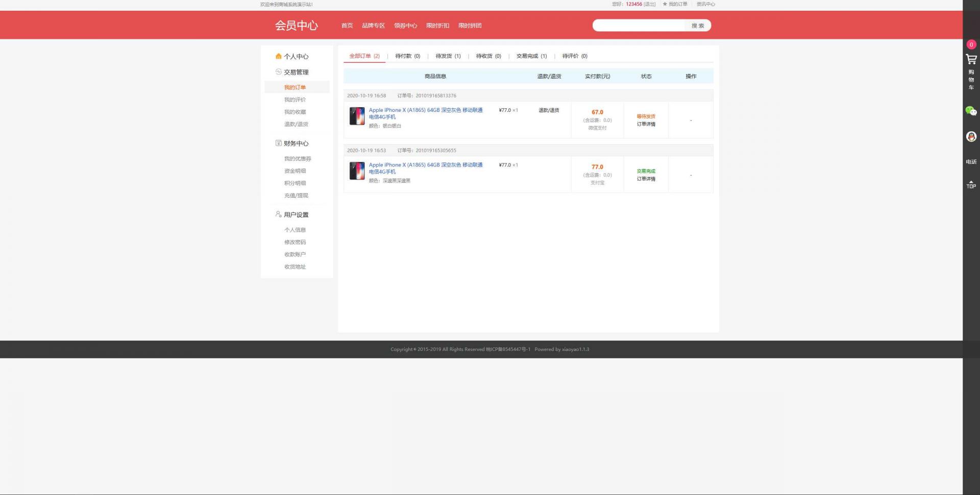
Task: Click the star icon beside 我的订单 in top bar
Action: [x=665, y=4]
